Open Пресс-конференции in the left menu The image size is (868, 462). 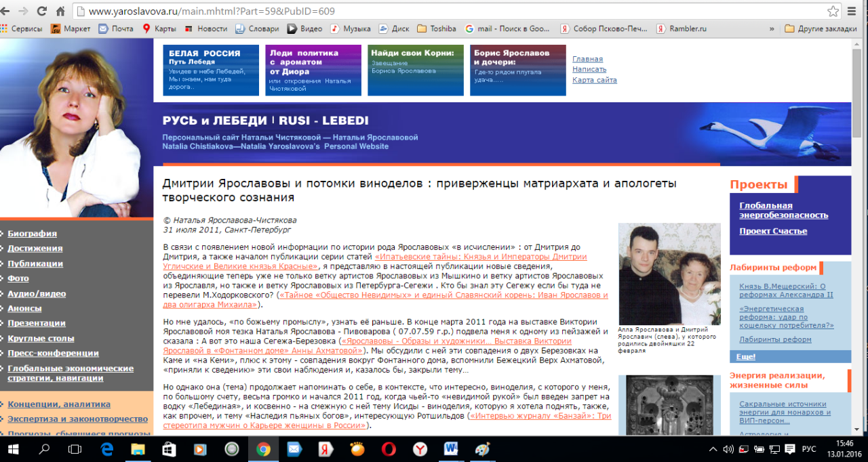(53, 353)
